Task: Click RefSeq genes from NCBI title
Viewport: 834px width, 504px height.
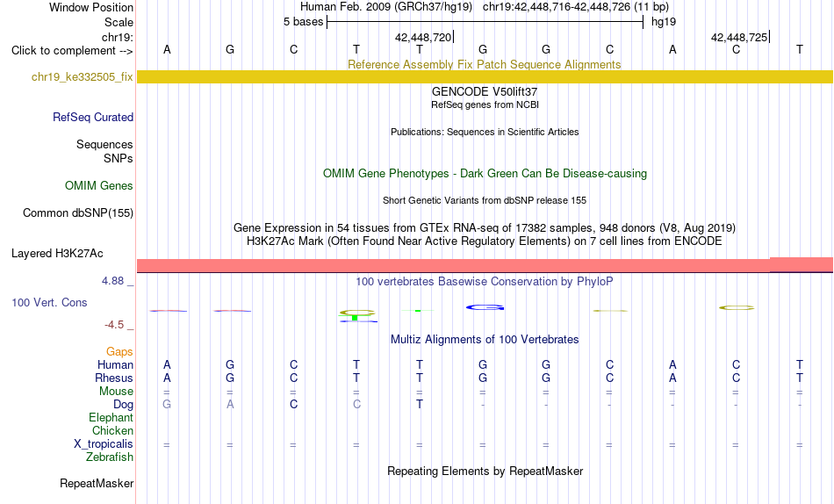Action: coord(485,104)
